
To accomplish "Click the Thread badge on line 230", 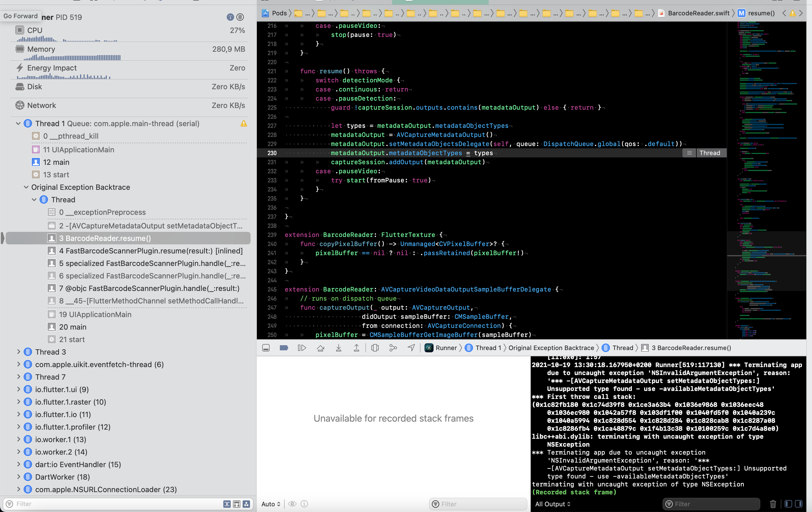I will click(711, 153).
